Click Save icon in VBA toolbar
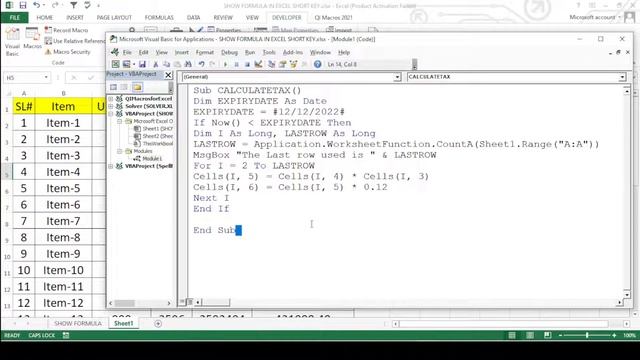640x360 pixels. 142,64
